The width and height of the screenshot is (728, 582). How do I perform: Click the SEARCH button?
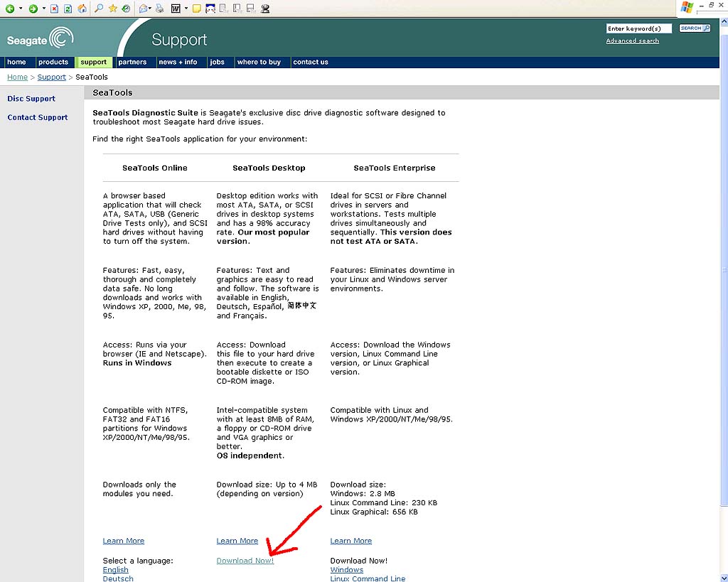(x=695, y=28)
